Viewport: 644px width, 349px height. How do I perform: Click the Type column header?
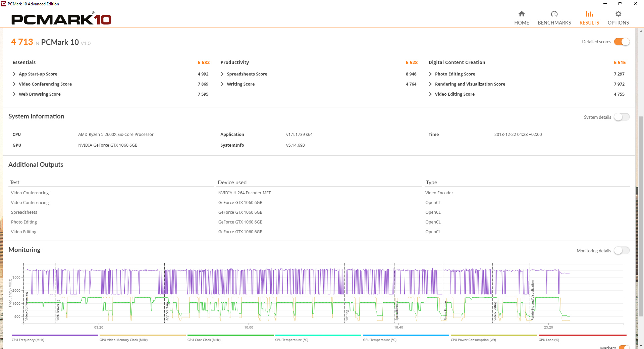[x=431, y=183]
